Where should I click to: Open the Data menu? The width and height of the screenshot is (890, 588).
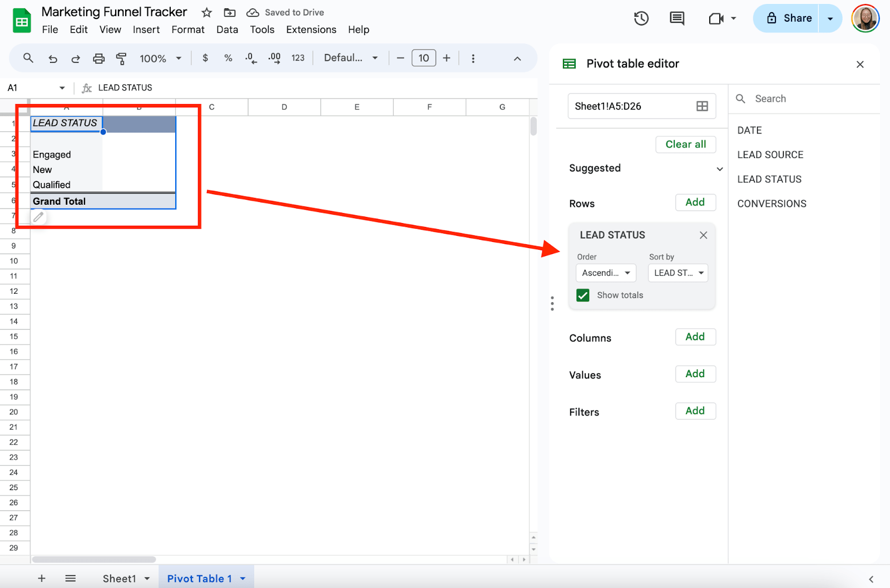(x=227, y=29)
